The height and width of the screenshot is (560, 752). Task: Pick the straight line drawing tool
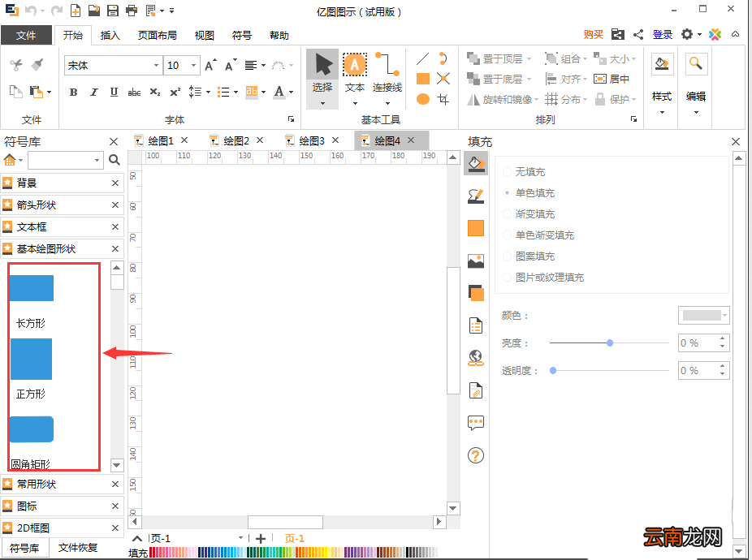[422, 59]
